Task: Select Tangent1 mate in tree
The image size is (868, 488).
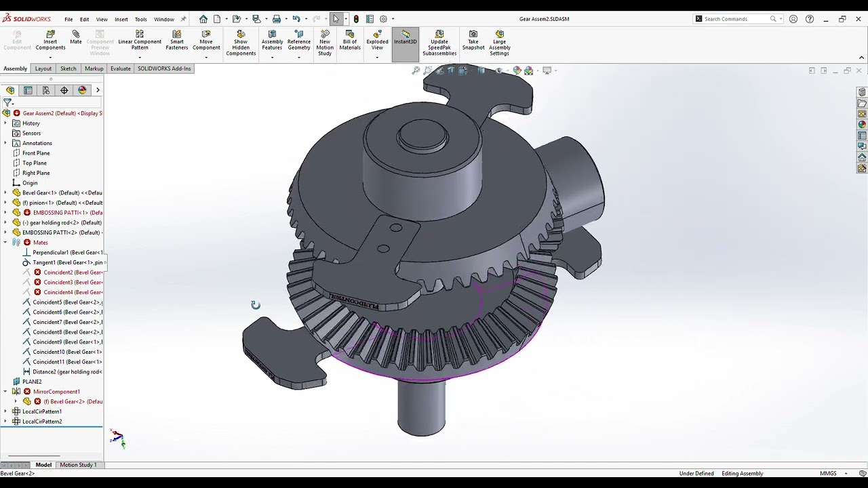Action: [x=62, y=262]
